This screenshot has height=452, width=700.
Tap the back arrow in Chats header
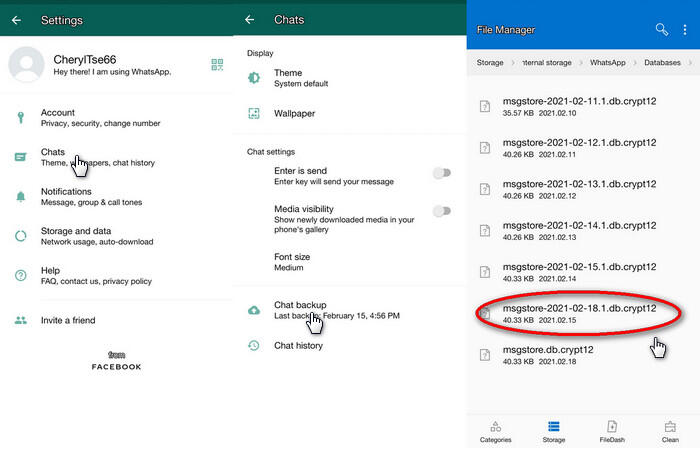coord(250,20)
